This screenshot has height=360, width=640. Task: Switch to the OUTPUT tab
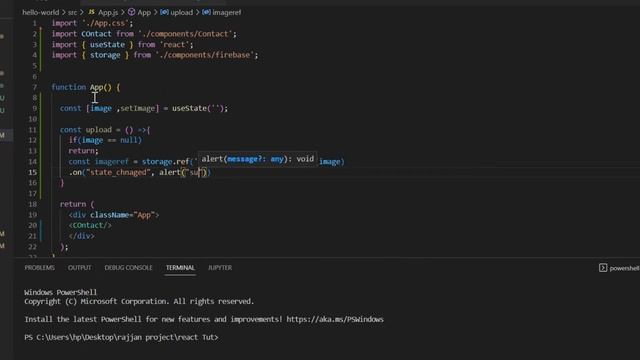tap(80, 268)
